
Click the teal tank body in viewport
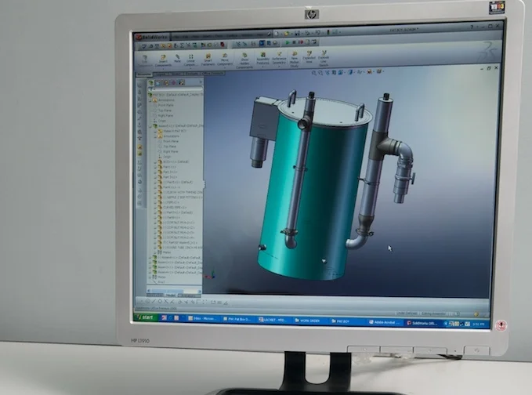326,190
